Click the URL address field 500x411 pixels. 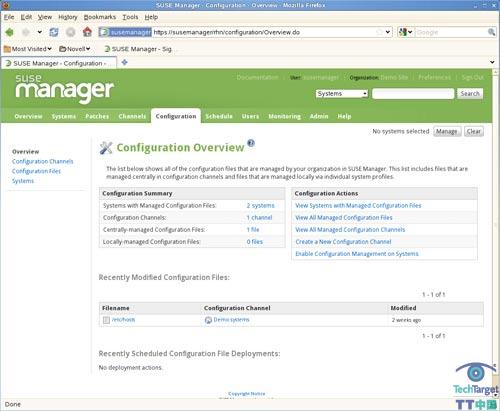pos(263,32)
